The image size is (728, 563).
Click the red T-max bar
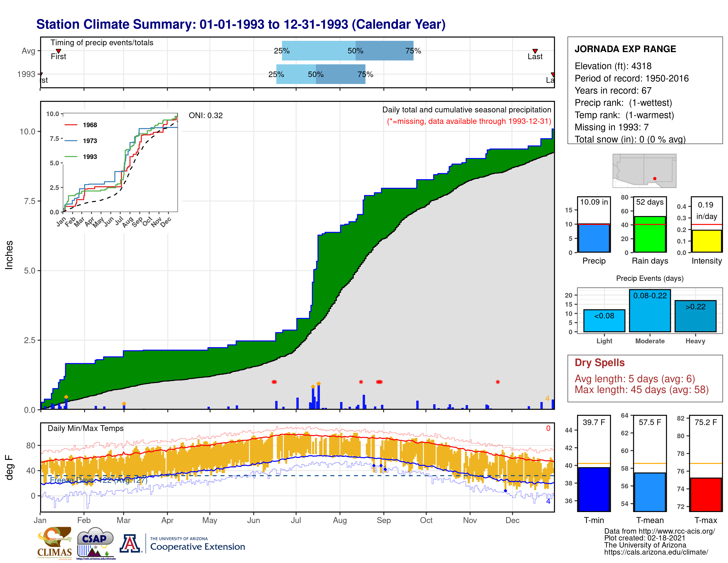[706, 495]
